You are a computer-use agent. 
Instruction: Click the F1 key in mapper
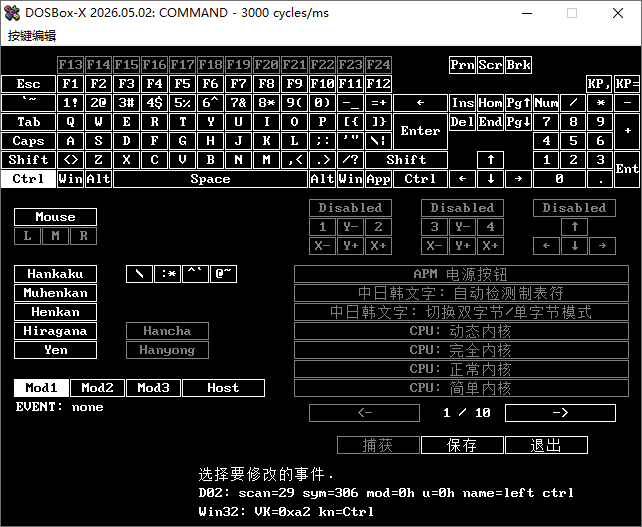click(70, 84)
